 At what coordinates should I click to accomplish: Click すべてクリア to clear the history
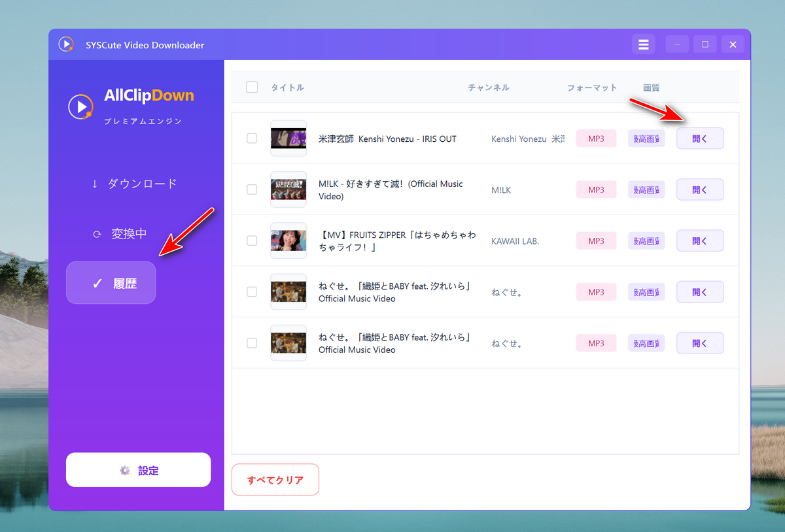click(x=275, y=479)
